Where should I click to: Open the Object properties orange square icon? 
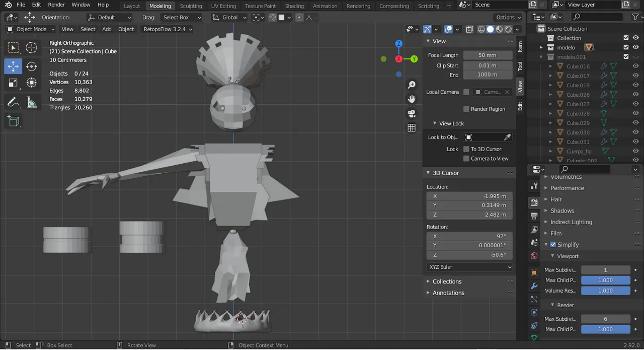coord(534,273)
